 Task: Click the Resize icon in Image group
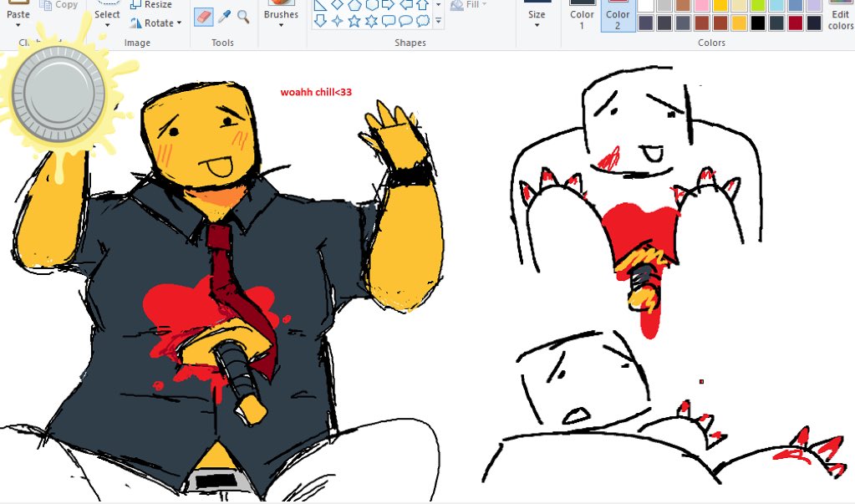(x=135, y=4)
